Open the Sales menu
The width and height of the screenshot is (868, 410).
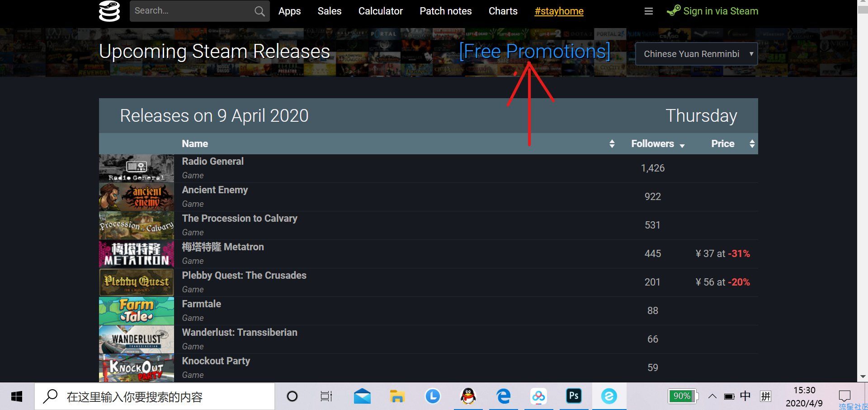pos(330,11)
